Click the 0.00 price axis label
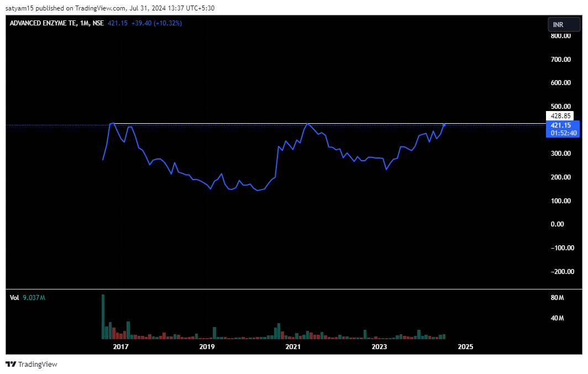 (557, 224)
